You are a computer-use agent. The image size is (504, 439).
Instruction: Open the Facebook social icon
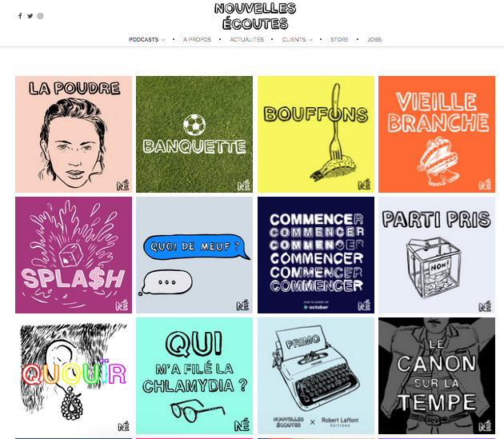20,16
